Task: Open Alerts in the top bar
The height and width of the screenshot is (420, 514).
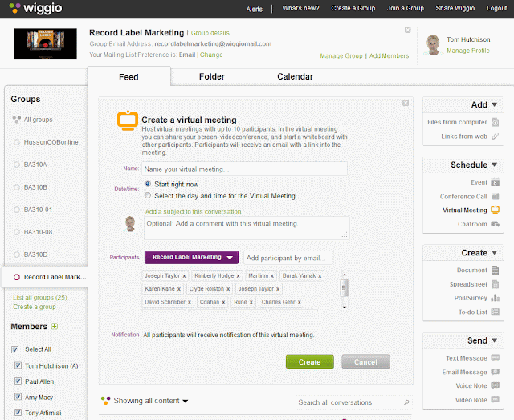Action: click(255, 9)
